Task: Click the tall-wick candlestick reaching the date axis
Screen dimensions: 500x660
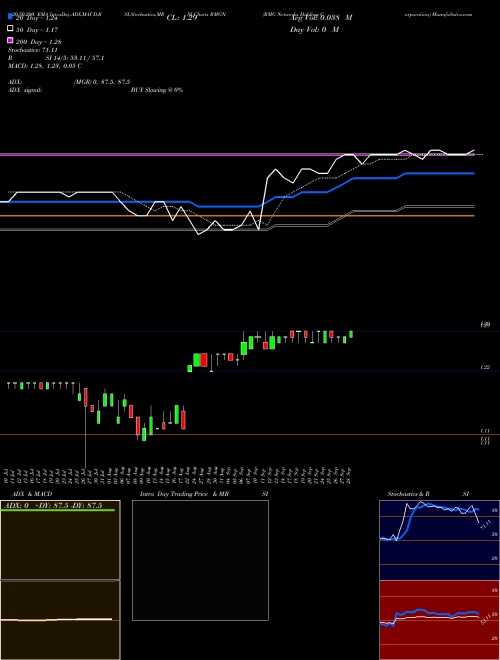Action: [85, 427]
